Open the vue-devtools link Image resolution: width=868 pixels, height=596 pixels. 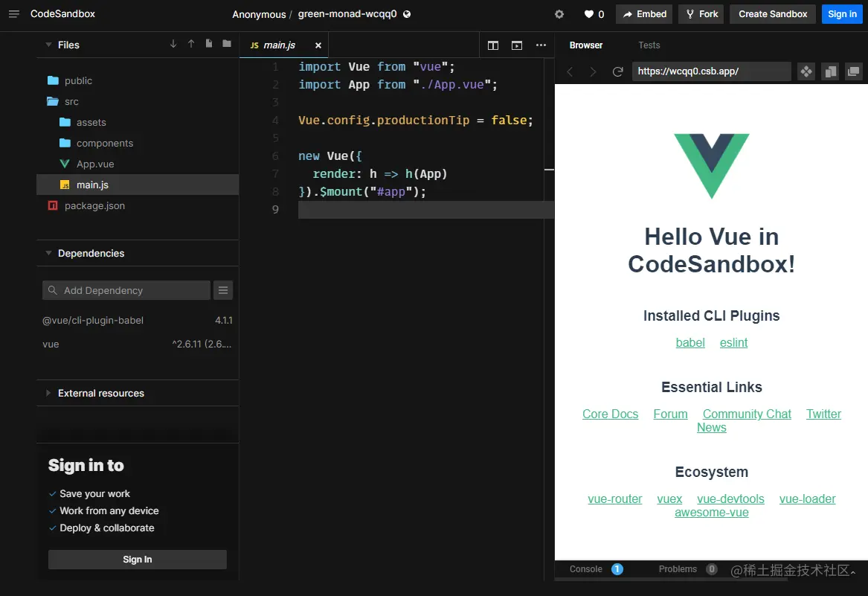730,499
